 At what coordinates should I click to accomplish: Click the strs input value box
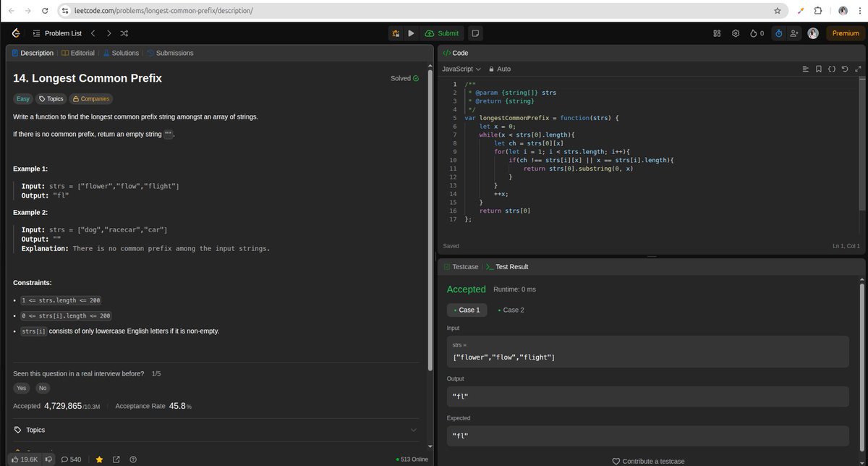(x=647, y=352)
